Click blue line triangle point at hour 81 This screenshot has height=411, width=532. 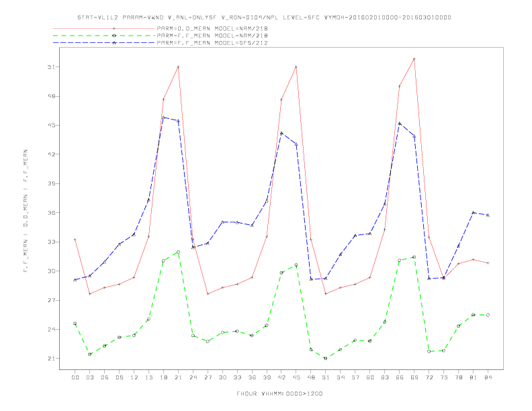[x=474, y=213]
